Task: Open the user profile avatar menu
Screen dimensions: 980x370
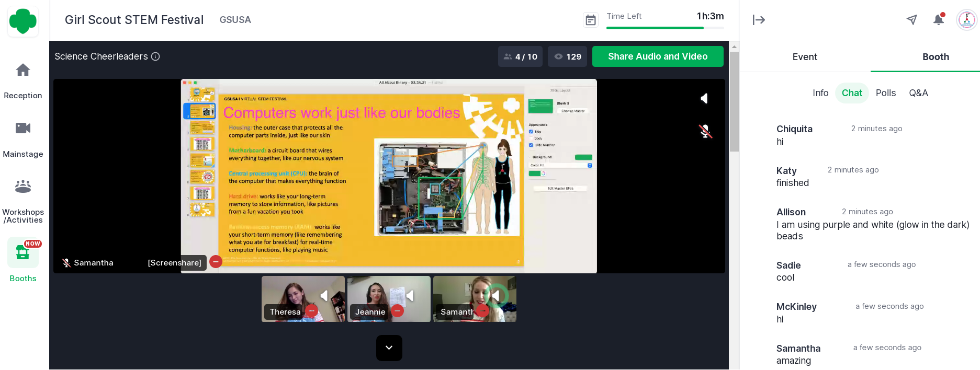Action: (x=966, y=20)
